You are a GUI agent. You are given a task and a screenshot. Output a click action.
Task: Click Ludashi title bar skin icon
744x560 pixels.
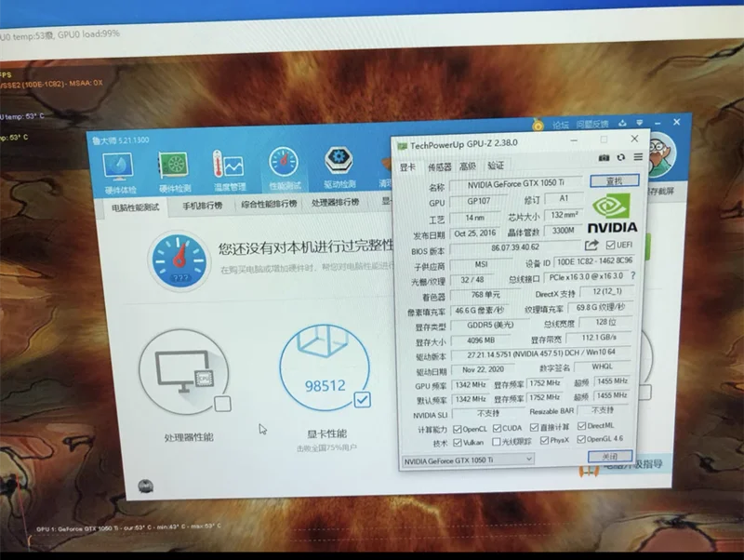(x=622, y=124)
